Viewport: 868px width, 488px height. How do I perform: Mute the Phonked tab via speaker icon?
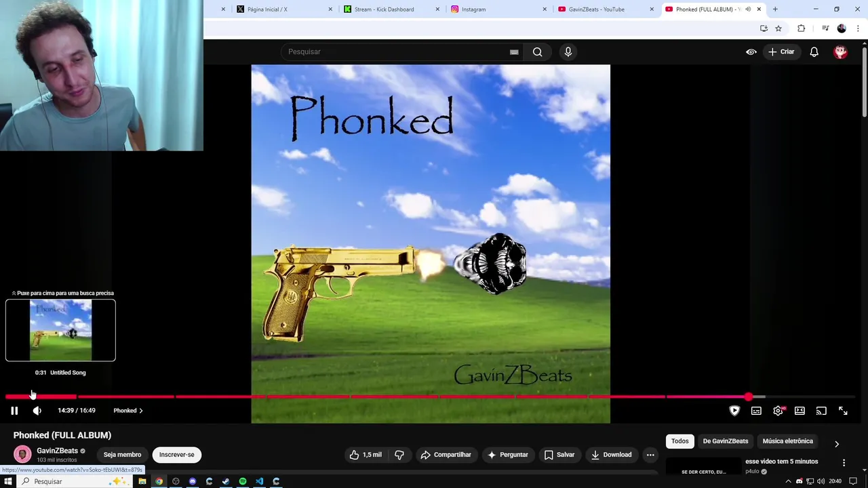coord(748,9)
